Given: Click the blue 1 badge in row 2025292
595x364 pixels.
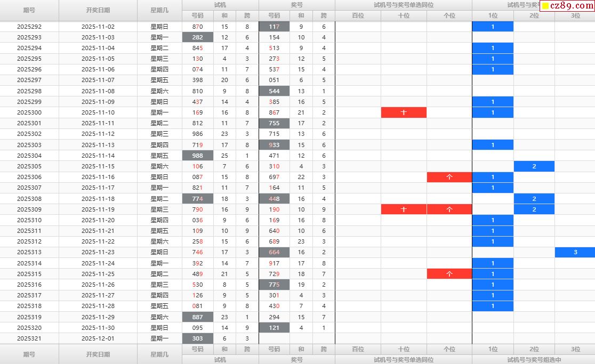Looking at the screenshot, I should point(493,27).
